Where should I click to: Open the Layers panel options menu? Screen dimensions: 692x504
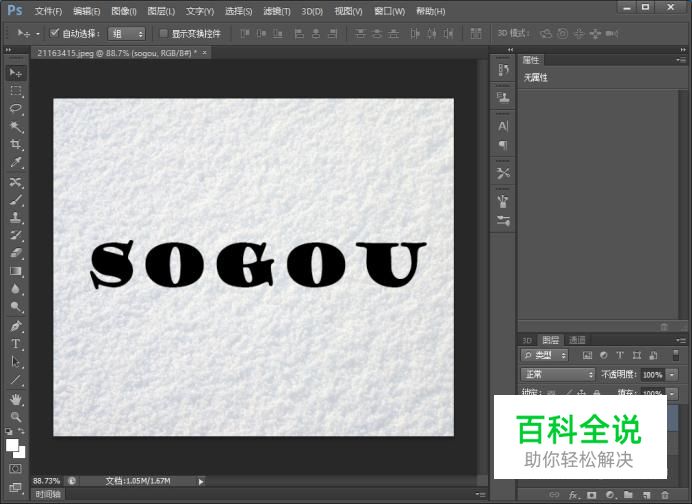(x=681, y=340)
